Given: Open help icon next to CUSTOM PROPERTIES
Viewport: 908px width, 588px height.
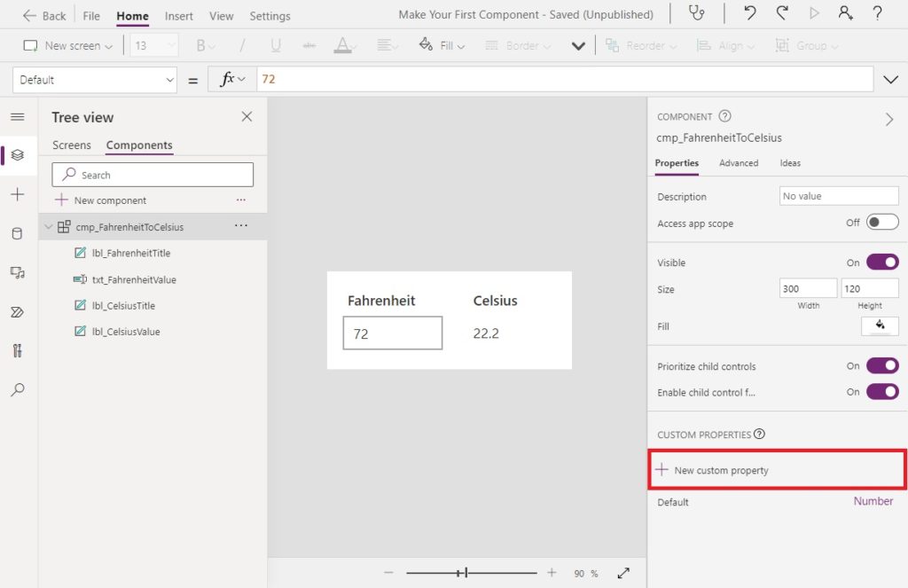Looking at the screenshot, I should (x=759, y=434).
